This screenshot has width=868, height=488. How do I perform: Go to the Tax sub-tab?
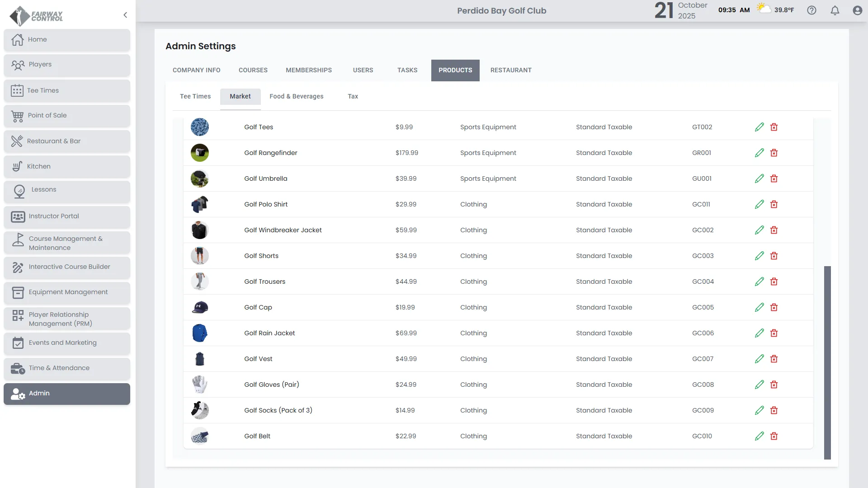(353, 96)
